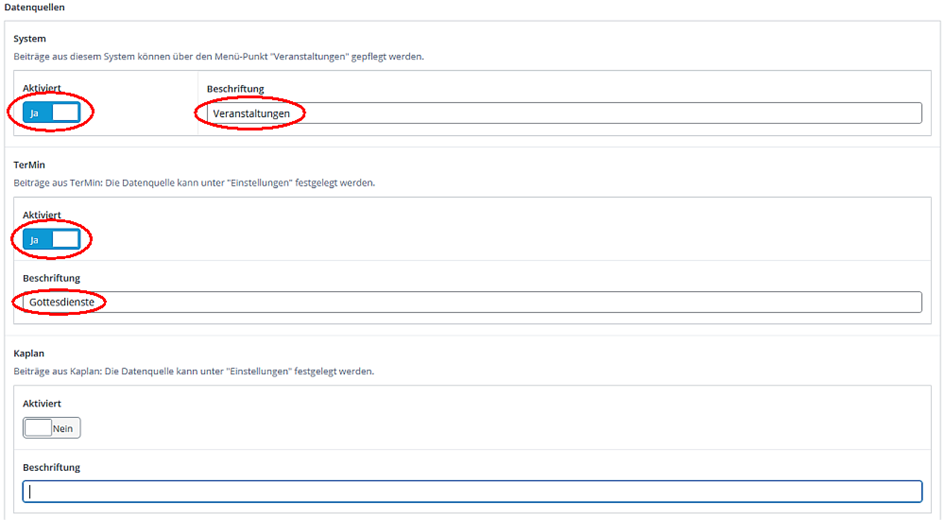Click the "Beiträge aus TerMin" description text
Viewport: 945px width, 520px height.
pyautogui.click(x=193, y=183)
